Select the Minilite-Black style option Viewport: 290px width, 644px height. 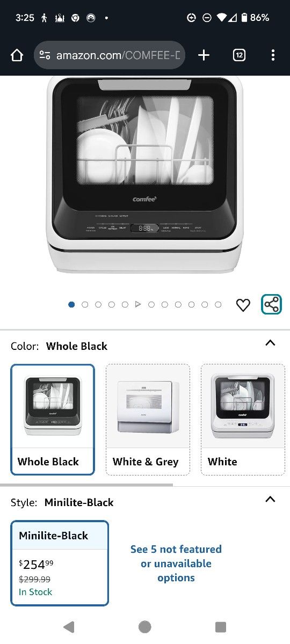60,563
